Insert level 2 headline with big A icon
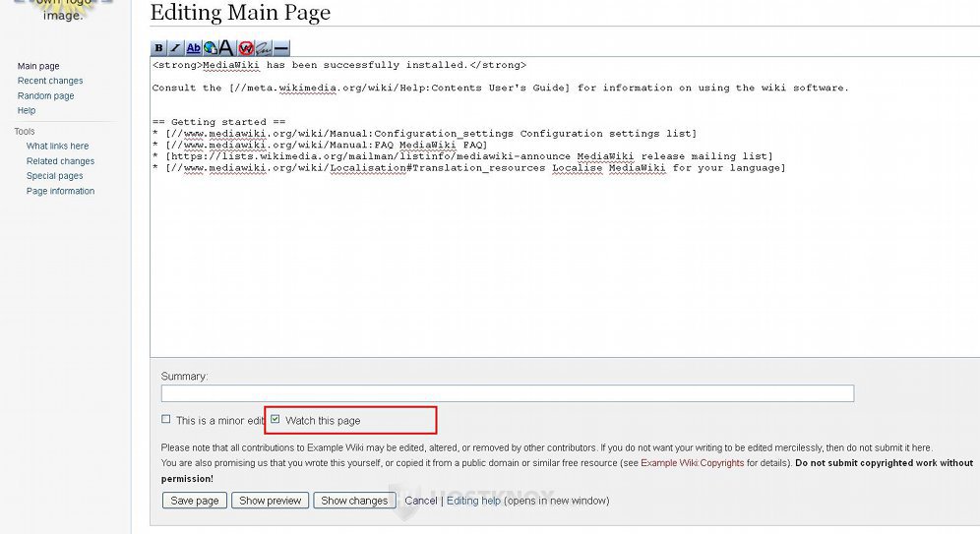The height and width of the screenshot is (534, 980). click(227, 48)
